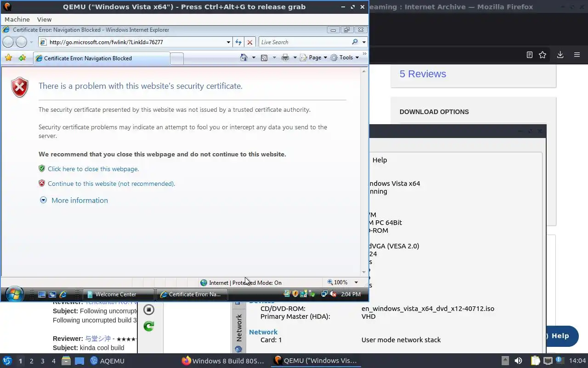Open the Firefox downloads arrow icon
This screenshot has width=588, height=368.
pyautogui.click(x=560, y=55)
